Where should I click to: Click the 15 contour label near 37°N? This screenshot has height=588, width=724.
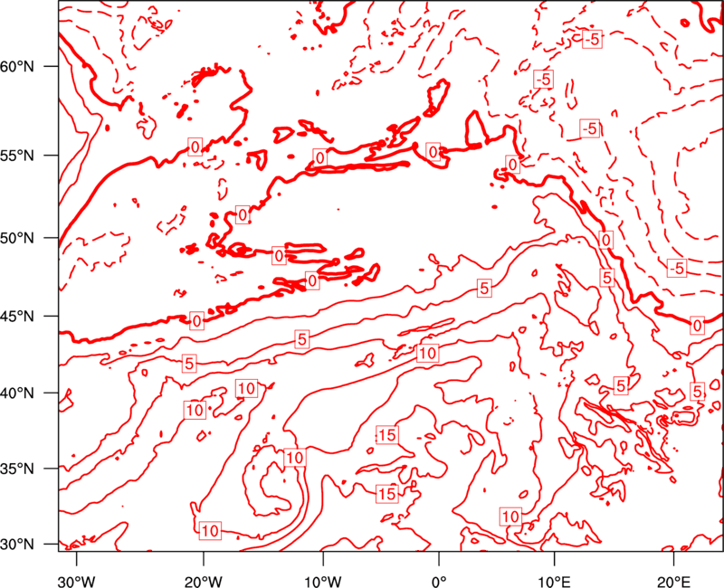tap(387, 435)
